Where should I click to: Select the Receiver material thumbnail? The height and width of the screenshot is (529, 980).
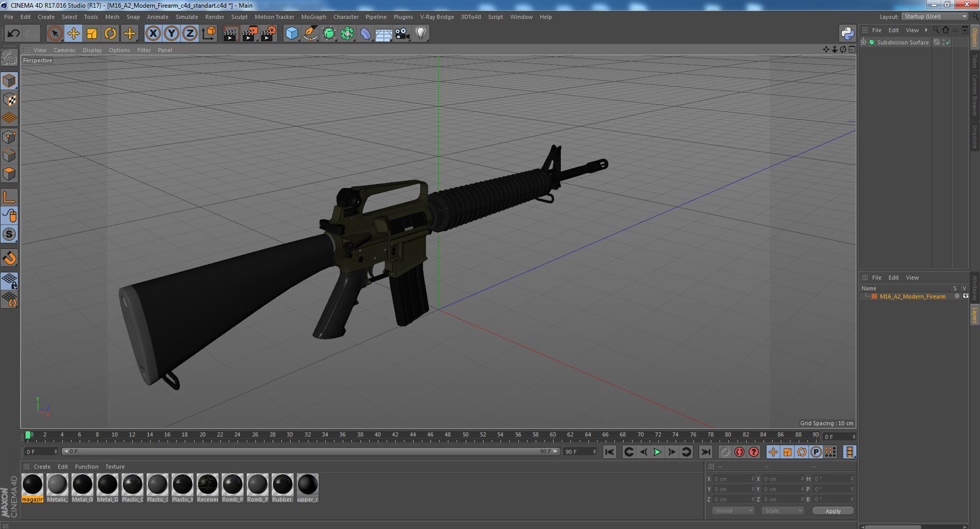pyautogui.click(x=207, y=488)
